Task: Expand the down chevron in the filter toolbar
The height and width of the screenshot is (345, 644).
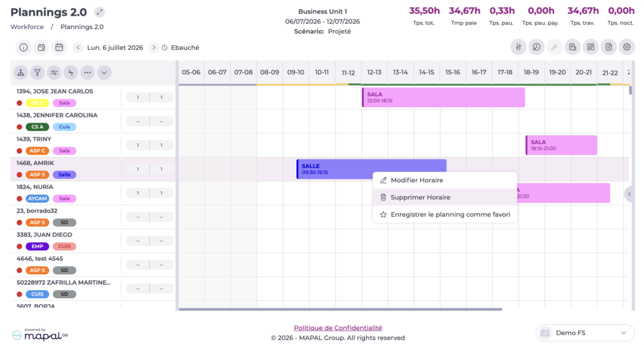Action: pos(104,73)
